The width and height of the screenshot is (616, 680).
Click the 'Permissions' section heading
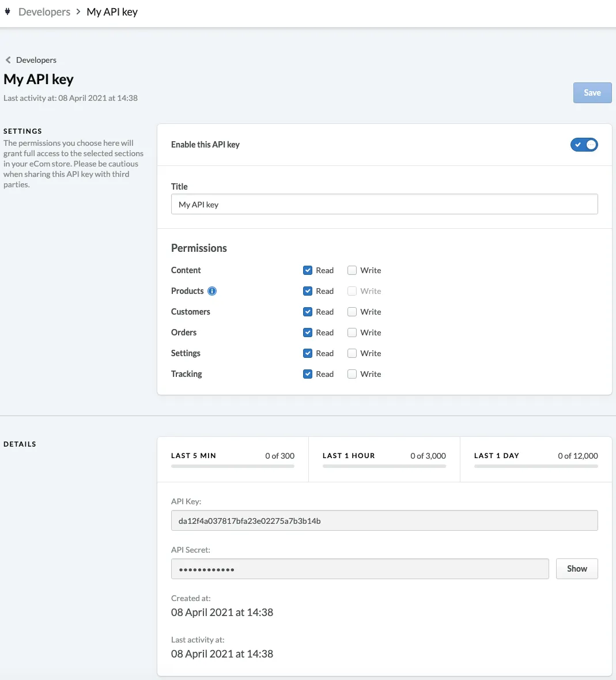pos(199,248)
